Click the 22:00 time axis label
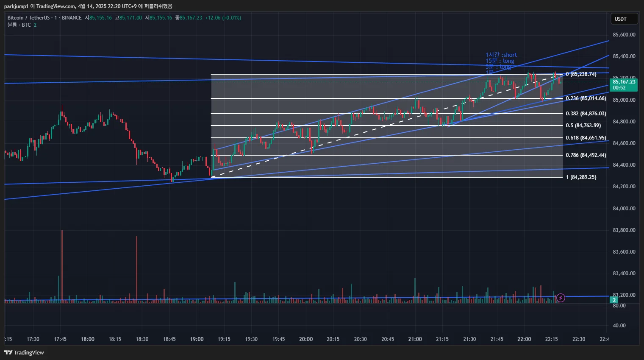 pos(524,339)
